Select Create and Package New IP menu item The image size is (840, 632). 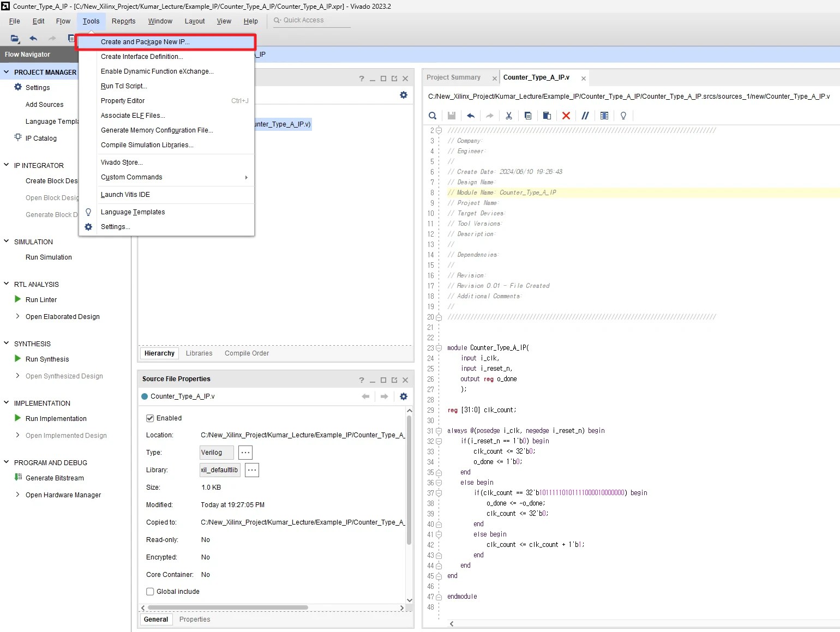(x=167, y=42)
